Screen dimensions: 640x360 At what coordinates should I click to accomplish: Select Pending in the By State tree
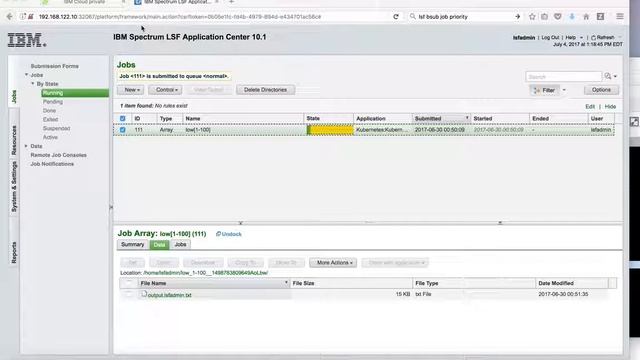pos(53,102)
